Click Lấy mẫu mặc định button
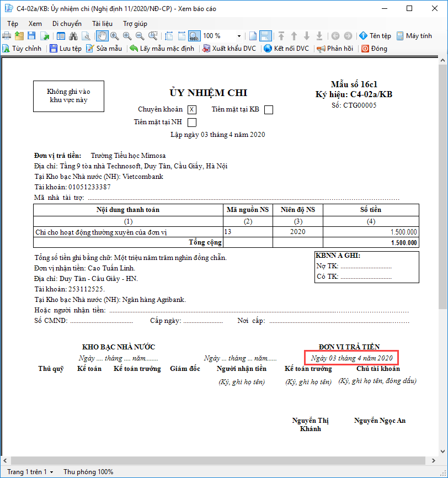 coord(162,49)
